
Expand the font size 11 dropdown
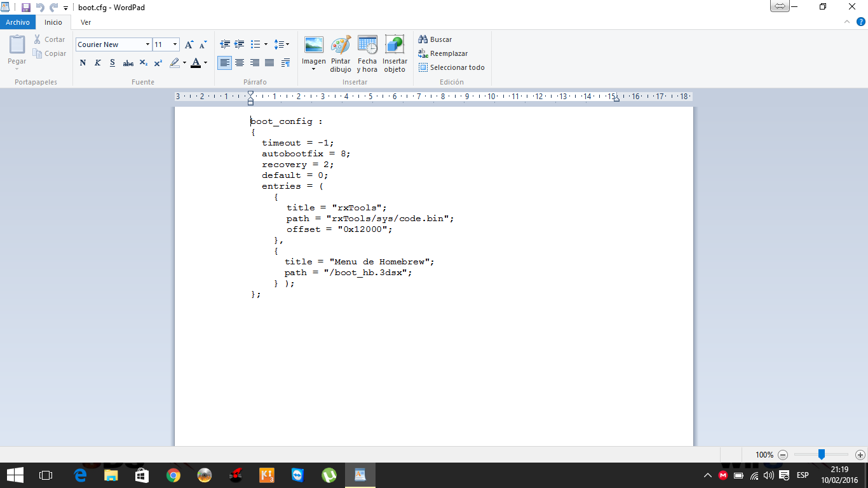point(175,44)
